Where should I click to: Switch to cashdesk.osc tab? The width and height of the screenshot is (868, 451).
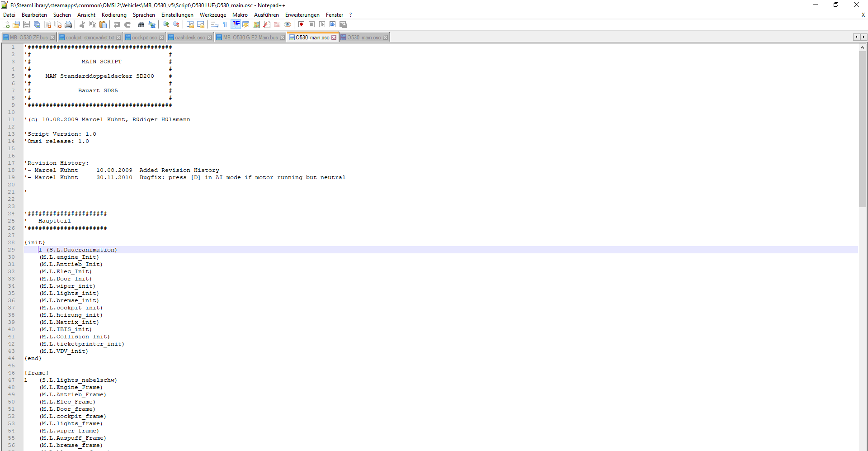coord(189,38)
